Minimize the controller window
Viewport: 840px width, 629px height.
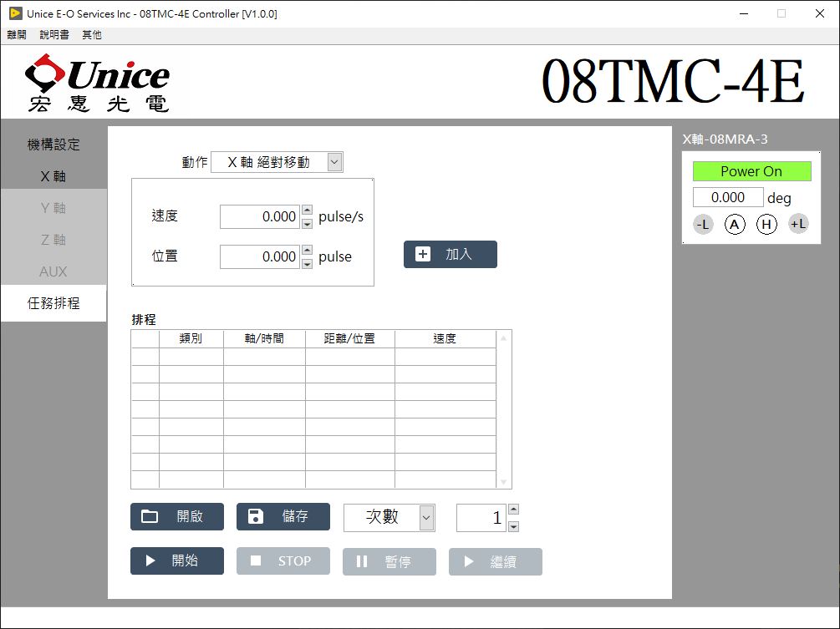click(x=744, y=14)
